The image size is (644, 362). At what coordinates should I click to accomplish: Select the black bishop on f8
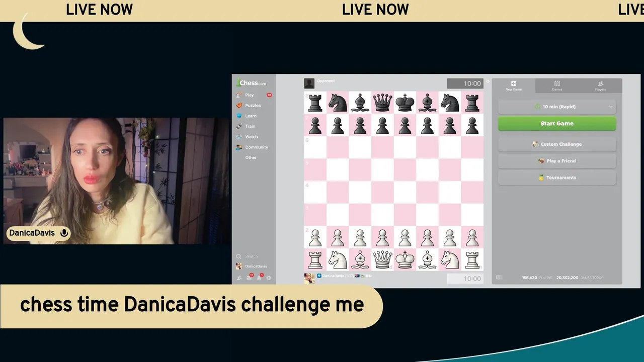click(427, 103)
